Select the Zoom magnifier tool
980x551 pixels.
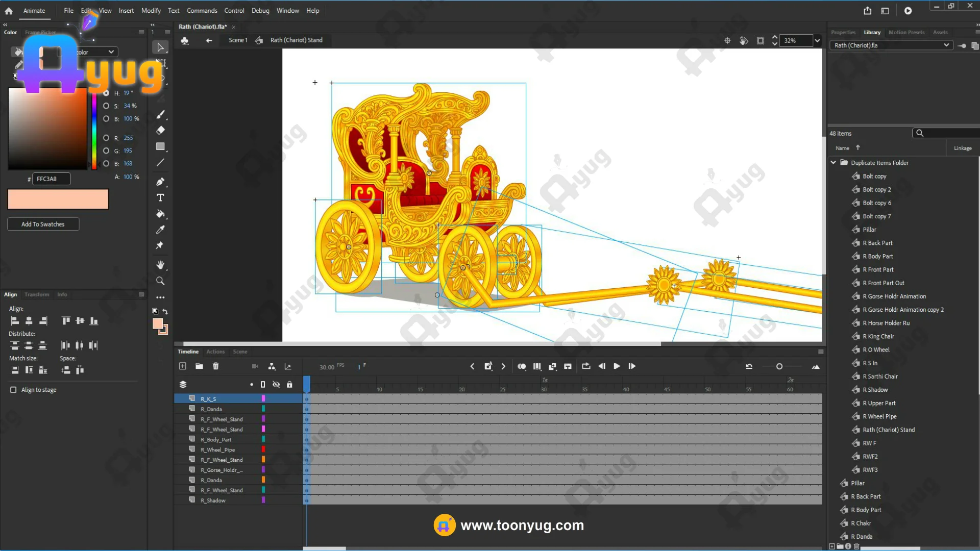(x=160, y=281)
